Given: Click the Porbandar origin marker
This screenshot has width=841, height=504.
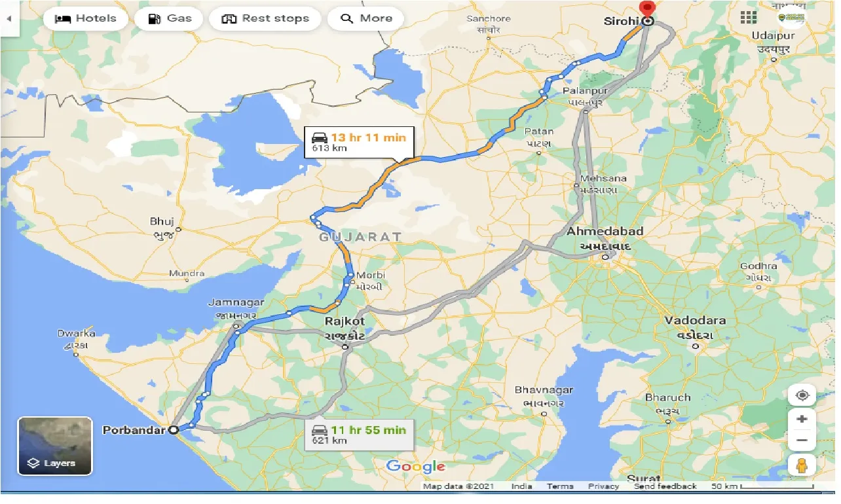Looking at the screenshot, I should click(174, 430).
